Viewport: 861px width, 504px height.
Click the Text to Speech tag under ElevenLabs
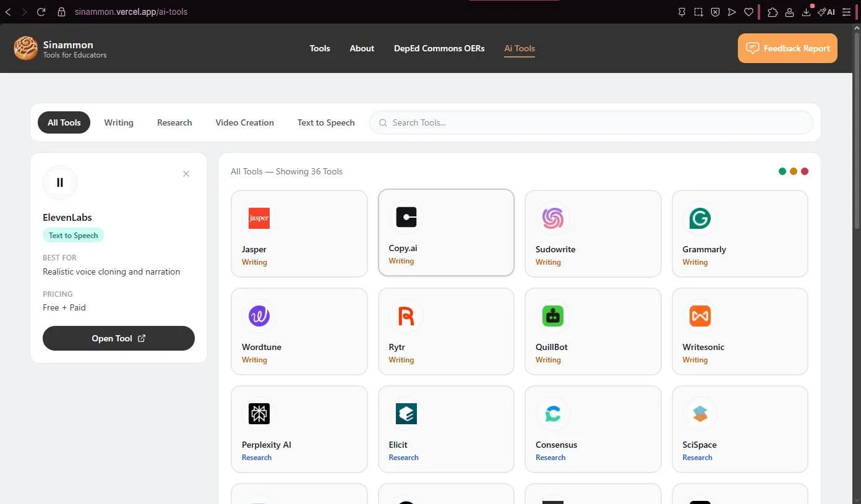coord(73,235)
